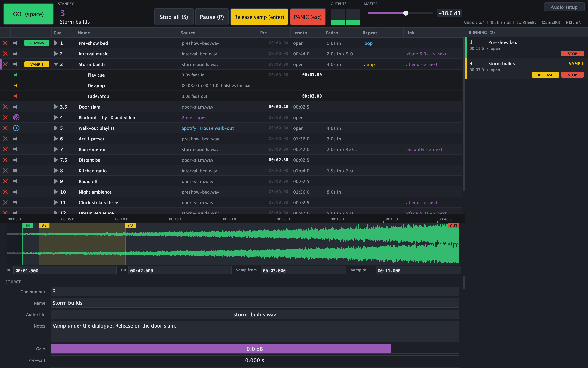Click speaker icon on Act 1 preset row

coord(16,139)
